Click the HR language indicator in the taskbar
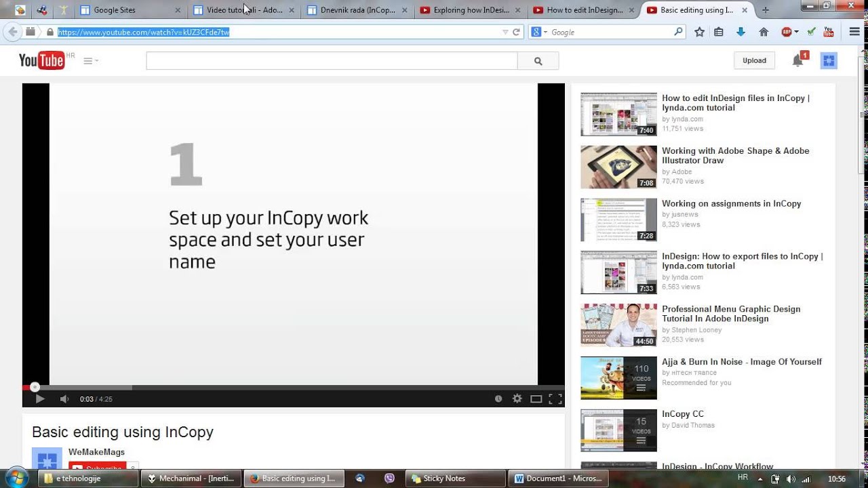 pos(743,477)
